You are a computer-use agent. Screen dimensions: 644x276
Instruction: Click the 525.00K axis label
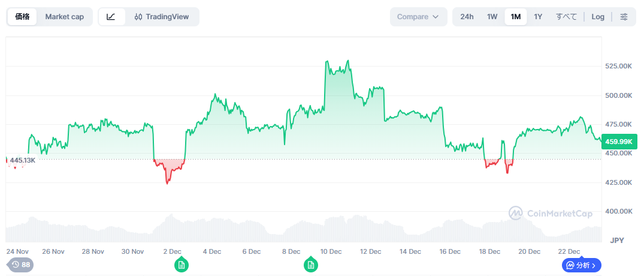(x=618, y=66)
